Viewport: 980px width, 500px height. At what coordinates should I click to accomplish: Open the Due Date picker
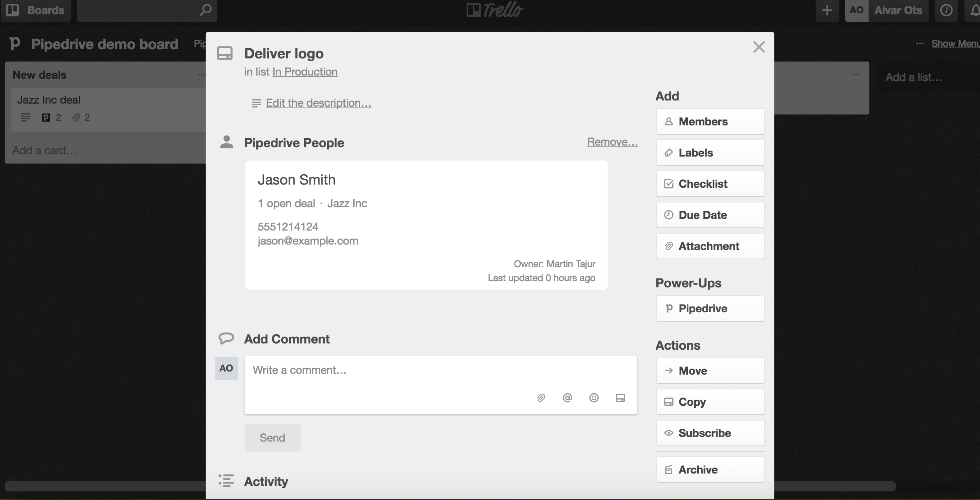coord(710,215)
